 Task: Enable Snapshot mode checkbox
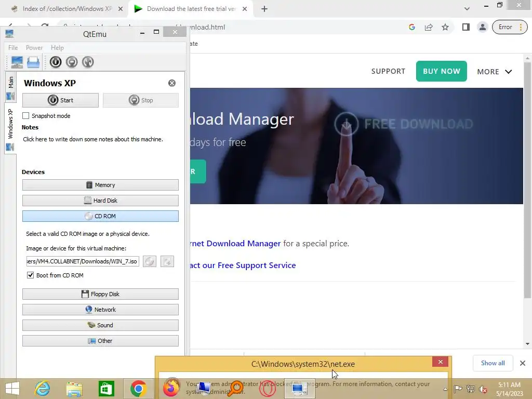pos(26,116)
